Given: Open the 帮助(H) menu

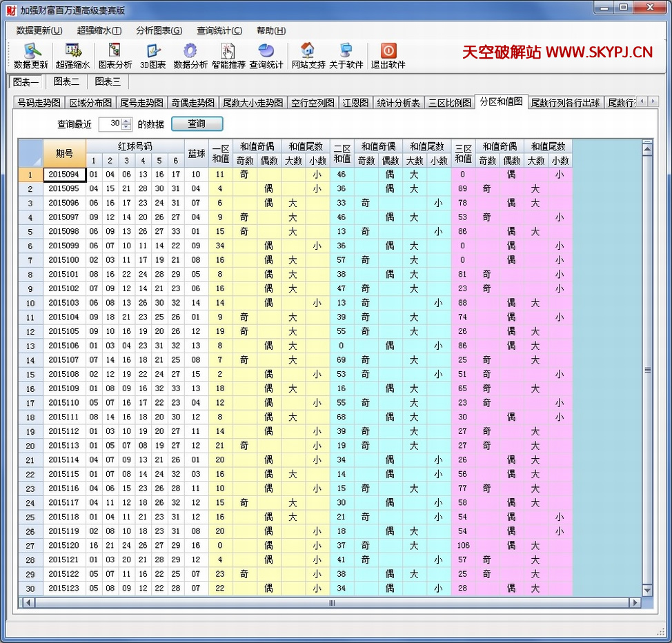Looking at the screenshot, I should tap(270, 30).
